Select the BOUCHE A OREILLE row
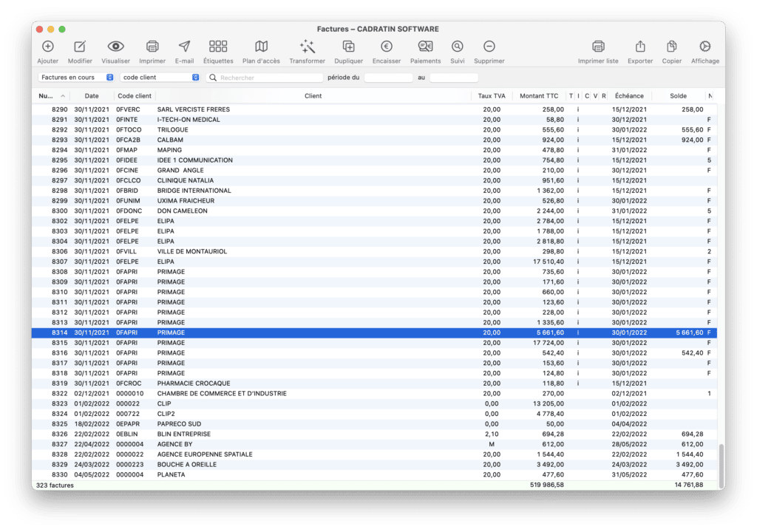The width and height of the screenshot is (757, 532). tap(374, 465)
